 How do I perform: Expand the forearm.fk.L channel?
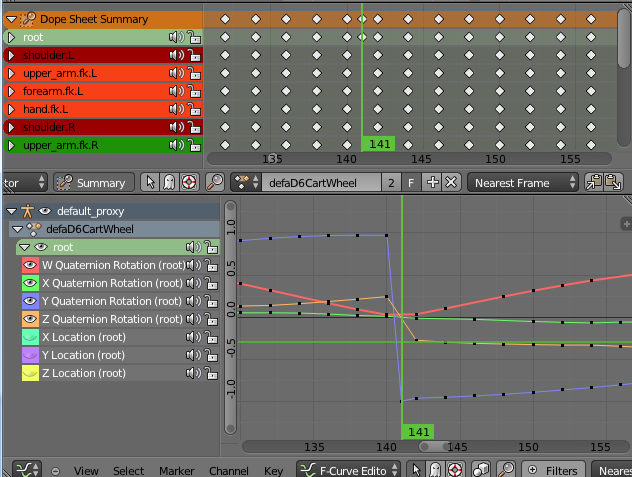[11, 91]
